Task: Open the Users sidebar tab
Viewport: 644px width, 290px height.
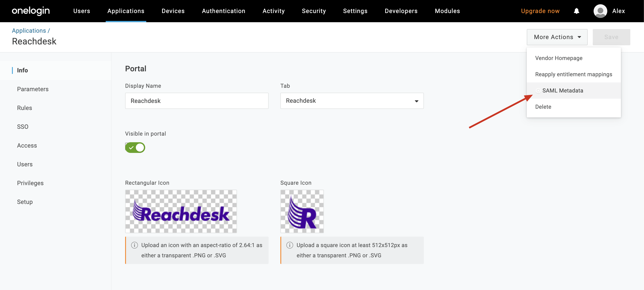Action: 25,164
